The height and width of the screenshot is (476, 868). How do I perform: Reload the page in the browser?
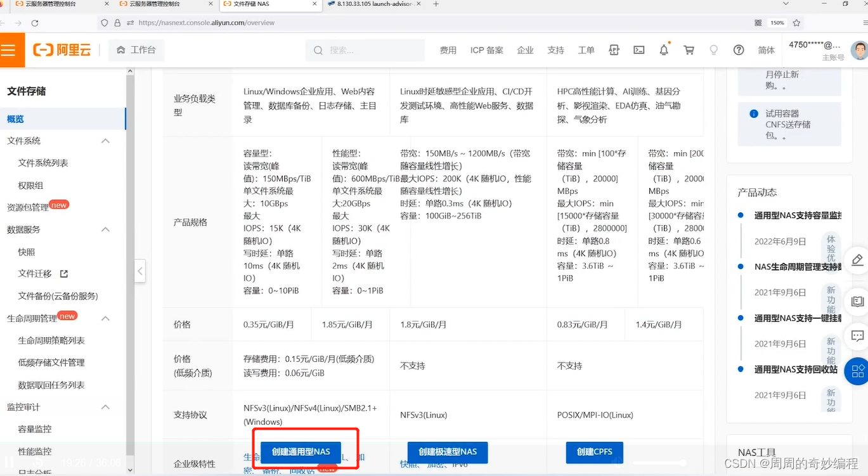[35, 23]
